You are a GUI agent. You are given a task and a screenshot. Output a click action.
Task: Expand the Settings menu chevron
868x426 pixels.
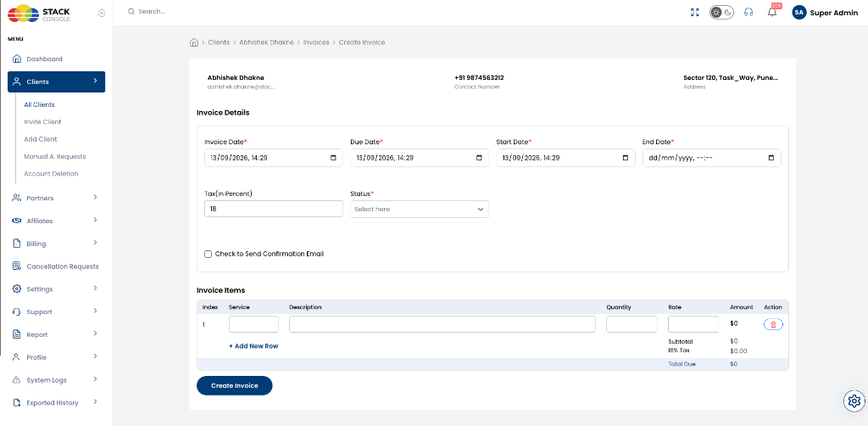pos(95,288)
